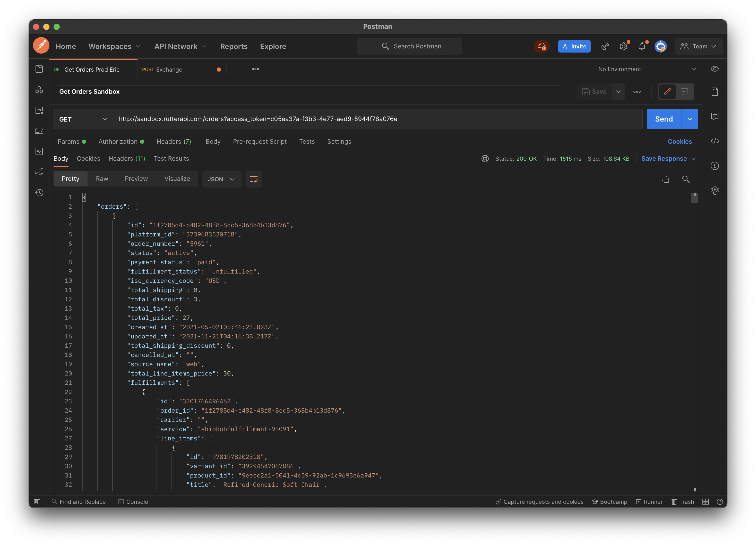Open the Pre-request Script tab
Screen dimensions: 756x546
tap(260, 142)
